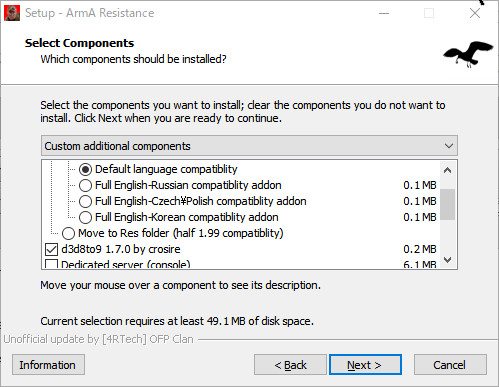Close the Setup window
499x387 pixels.
475,13
